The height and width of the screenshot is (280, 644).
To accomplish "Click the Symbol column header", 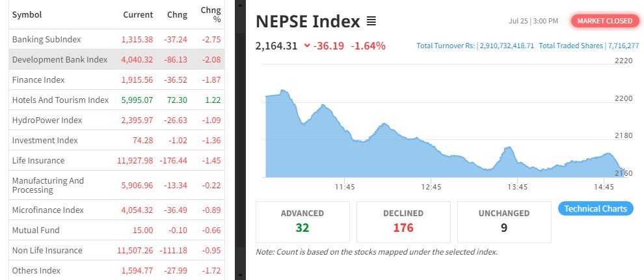I will [x=27, y=14].
